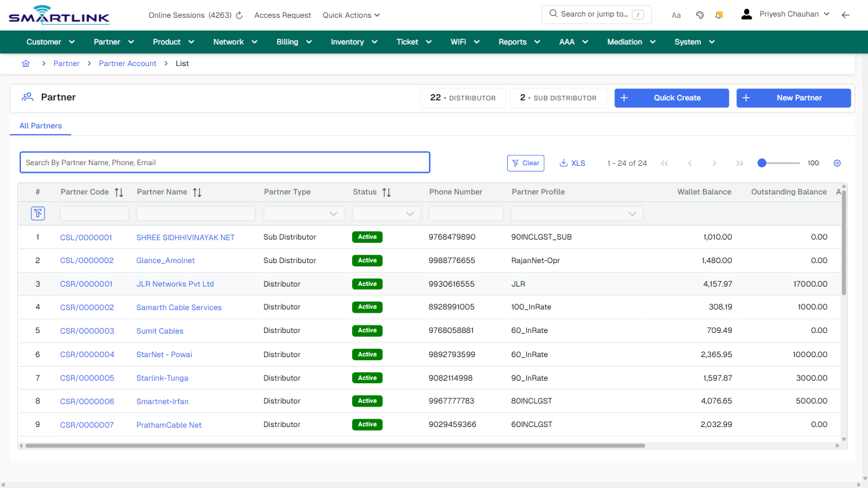Toggle sort on Partner Code column
This screenshot has height=488, width=868.
coord(119,192)
